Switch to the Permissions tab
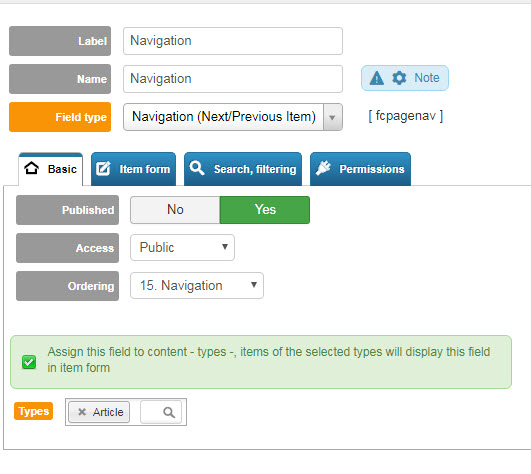Viewport: 531px width, 474px height. click(x=360, y=169)
